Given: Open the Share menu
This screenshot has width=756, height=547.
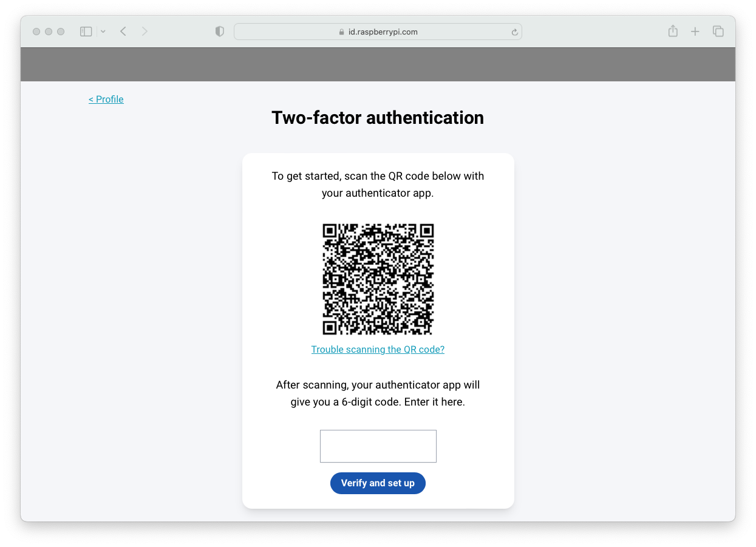Looking at the screenshot, I should point(673,31).
